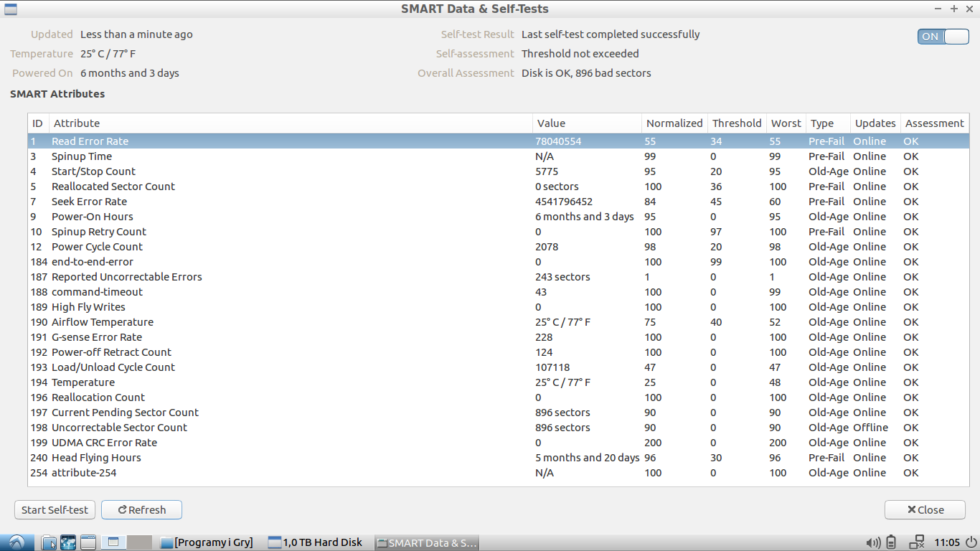The width and height of the screenshot is (980, 551).
Task: Select the Temperature attribute 194 row
Action: tap(498, 382)
